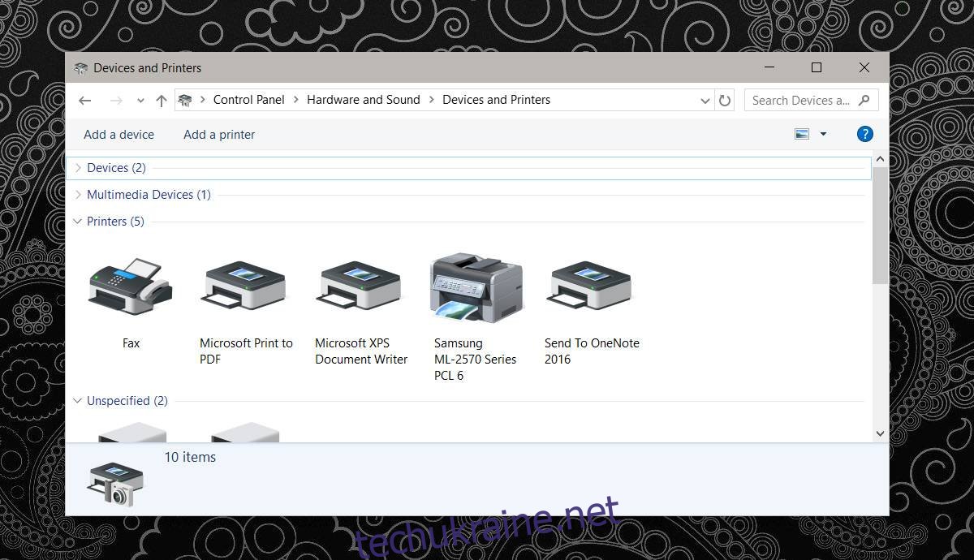Open the recent locations dropdown arrow
The height and width of the screenshot is (560, 974).
(140, 101)
